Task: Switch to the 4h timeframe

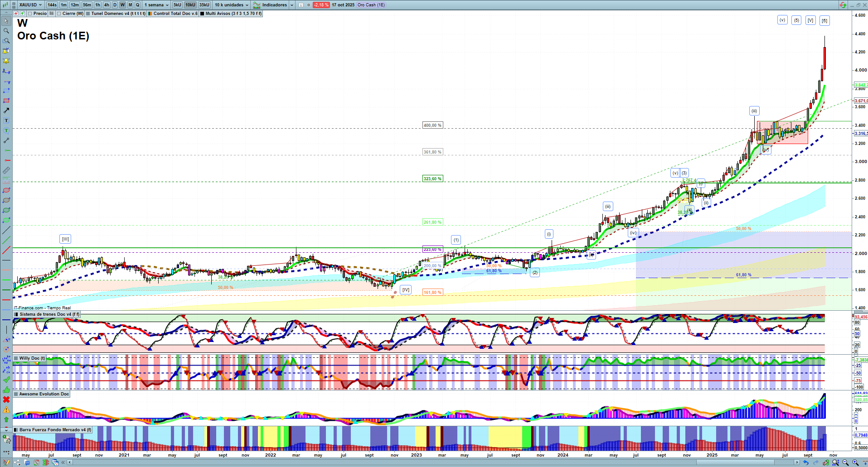Action: coord(107,5)
